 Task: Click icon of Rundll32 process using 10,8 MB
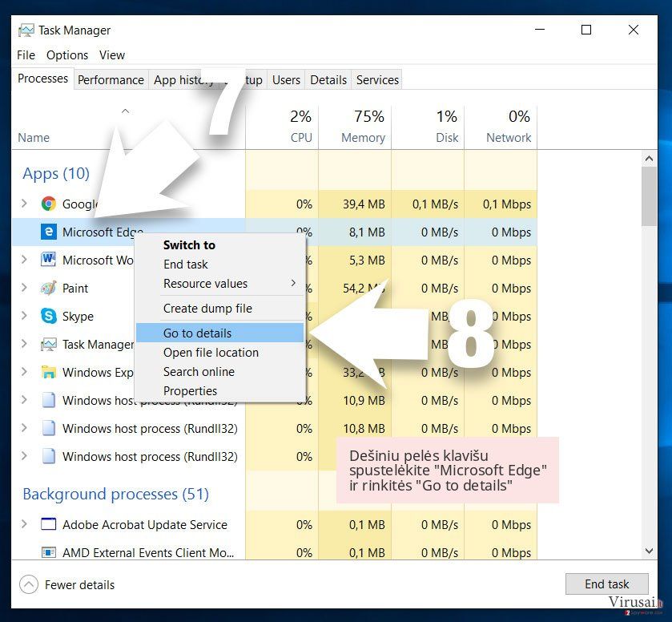pyautogui.click(x=48, y=428)
